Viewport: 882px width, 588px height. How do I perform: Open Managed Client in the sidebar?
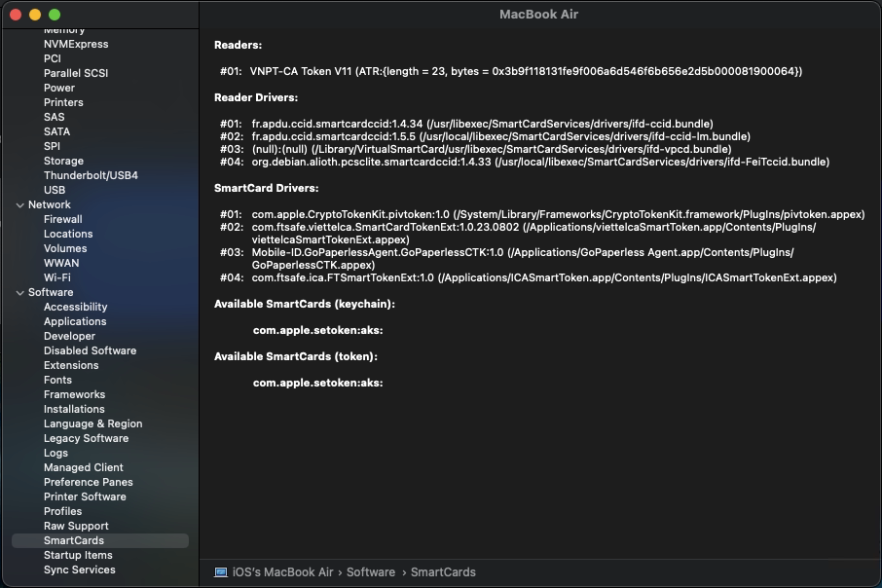[x=84, y=468]
